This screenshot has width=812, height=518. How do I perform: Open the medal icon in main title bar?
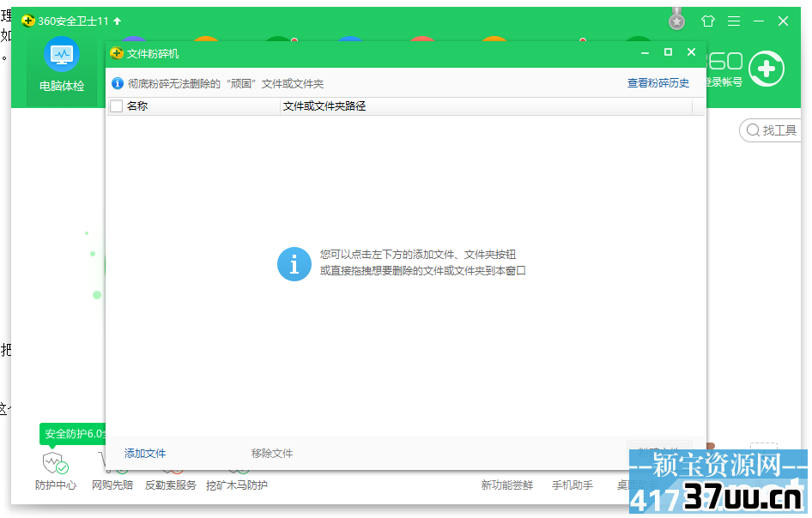coord(676,20)
